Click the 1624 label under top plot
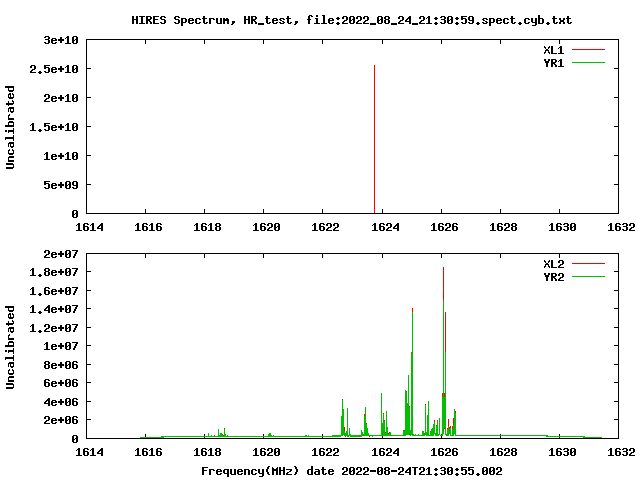 point(385,227)
